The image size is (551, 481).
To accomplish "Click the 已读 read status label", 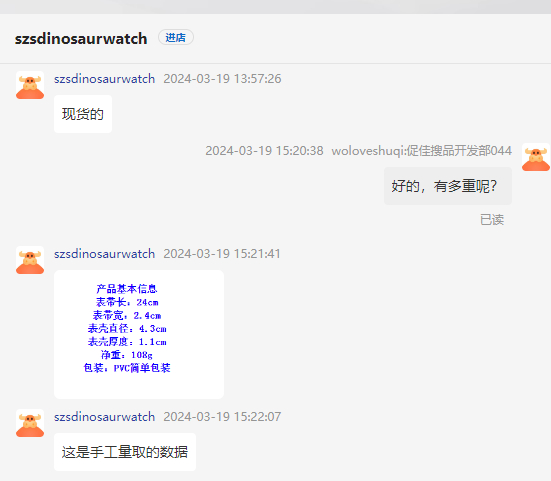I will pos(492,220).
